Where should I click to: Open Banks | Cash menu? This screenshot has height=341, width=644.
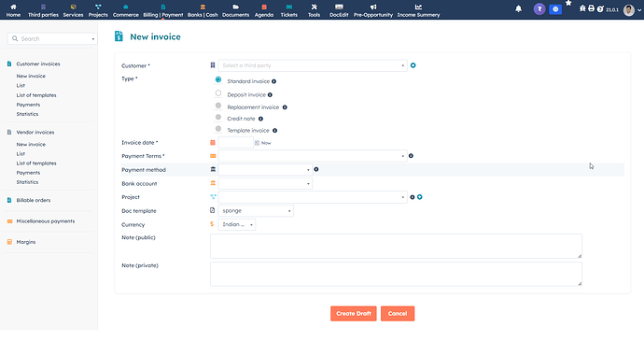(x=203, y=10)
